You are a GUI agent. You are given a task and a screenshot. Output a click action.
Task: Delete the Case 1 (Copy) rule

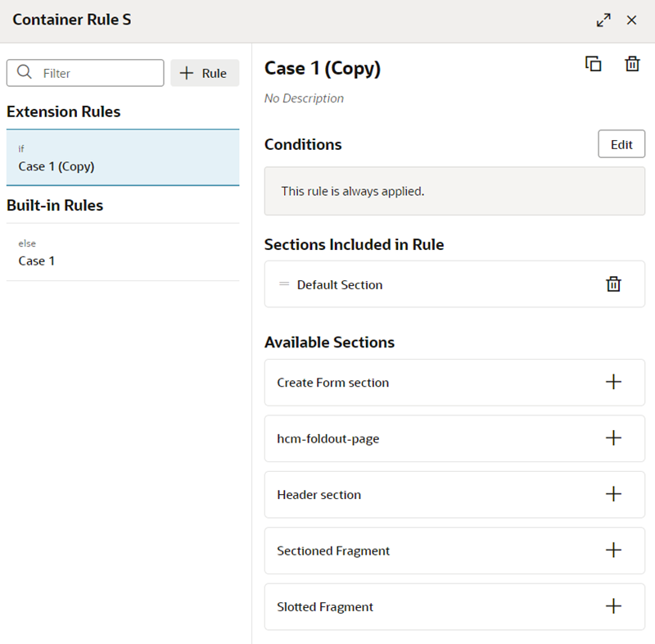click(x=632, y=64)
